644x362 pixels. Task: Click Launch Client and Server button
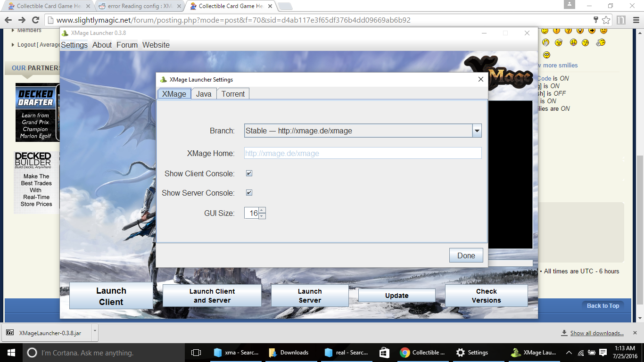click(212, 296)
